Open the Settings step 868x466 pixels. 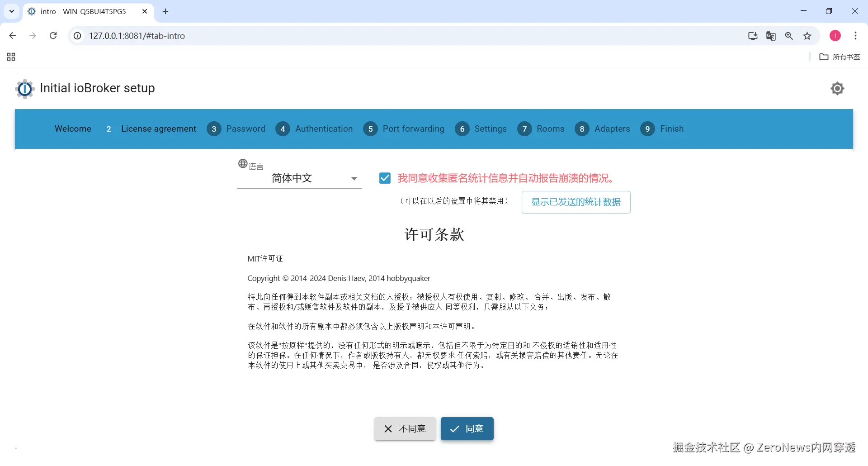[481, 129]
